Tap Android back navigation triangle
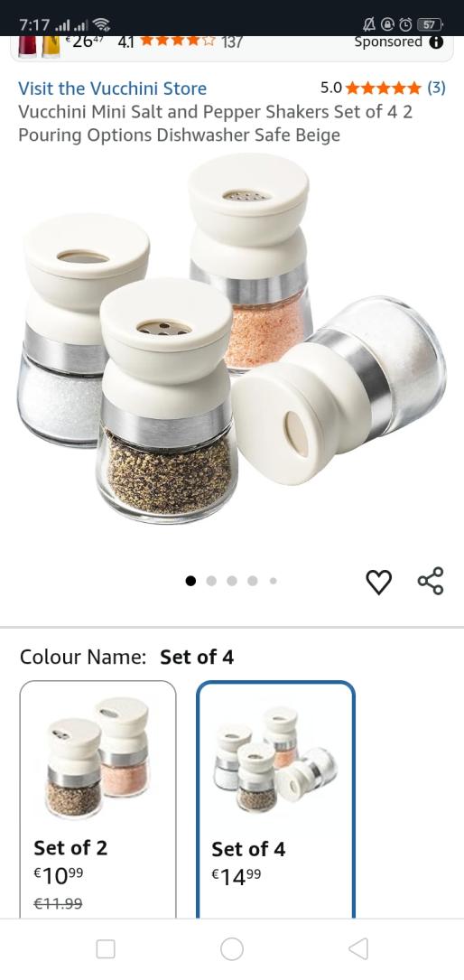The image size is (464, 980). click(357, 948)
